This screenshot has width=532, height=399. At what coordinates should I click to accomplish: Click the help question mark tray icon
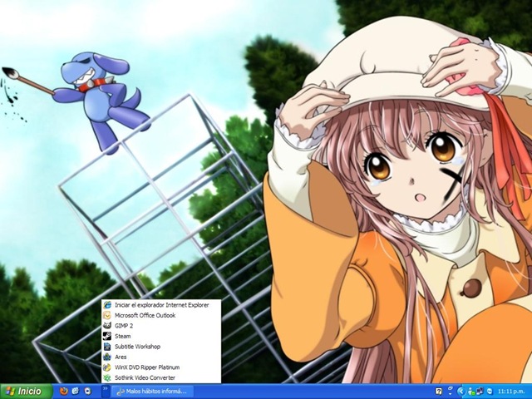tap(438, 392)
